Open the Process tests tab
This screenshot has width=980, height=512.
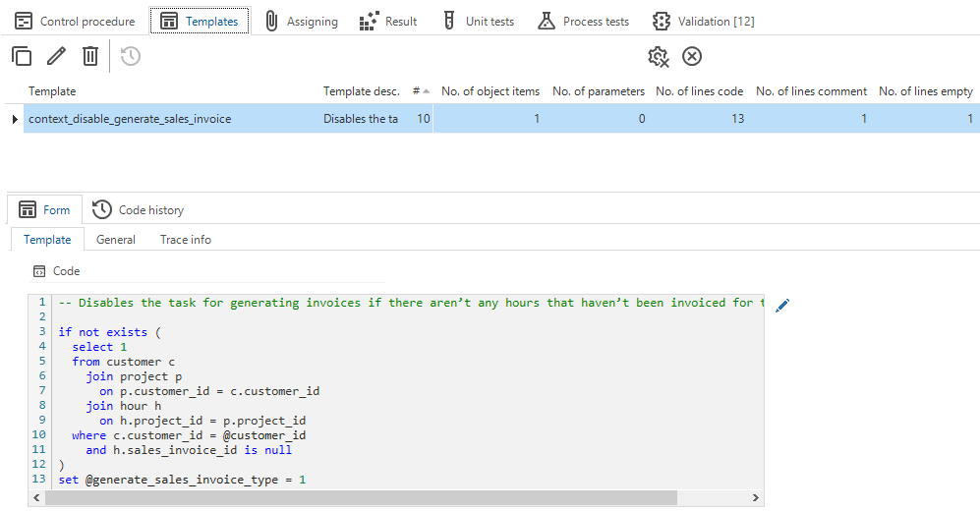(x=584, y=21)
